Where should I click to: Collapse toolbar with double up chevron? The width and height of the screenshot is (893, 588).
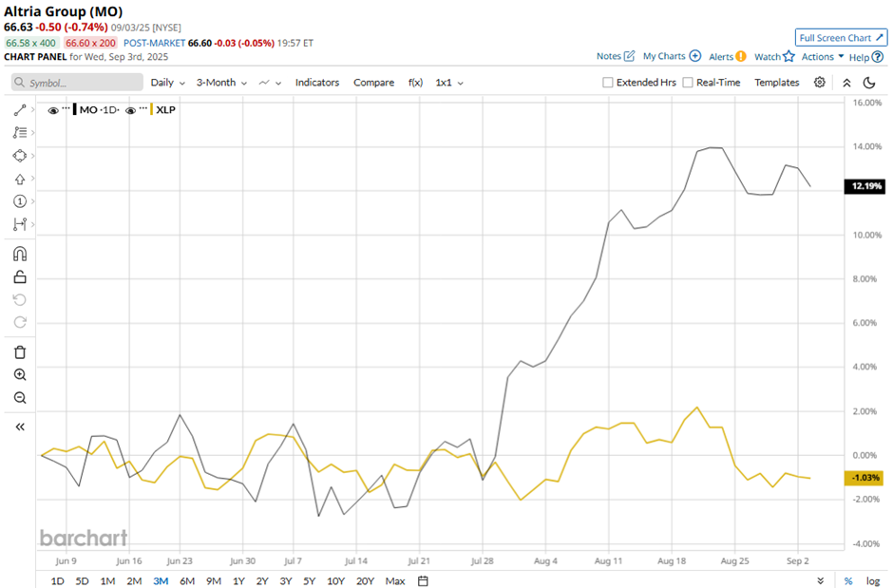click(846, 83)
